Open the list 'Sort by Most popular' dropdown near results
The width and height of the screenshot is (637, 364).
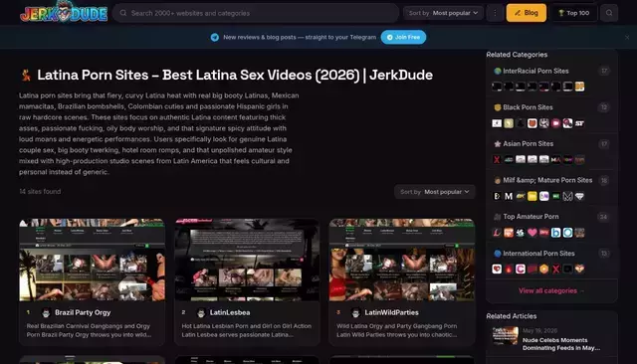point(435,192)
